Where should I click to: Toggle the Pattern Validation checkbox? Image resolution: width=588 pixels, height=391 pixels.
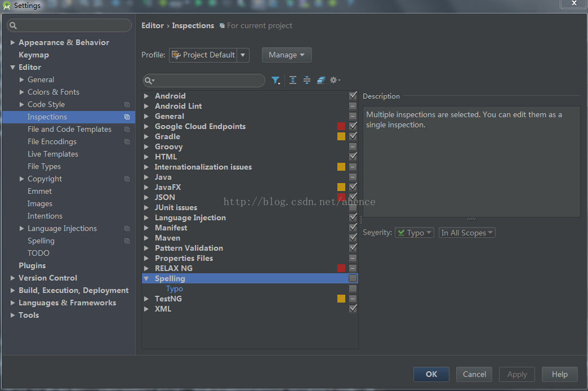[353, 248]
